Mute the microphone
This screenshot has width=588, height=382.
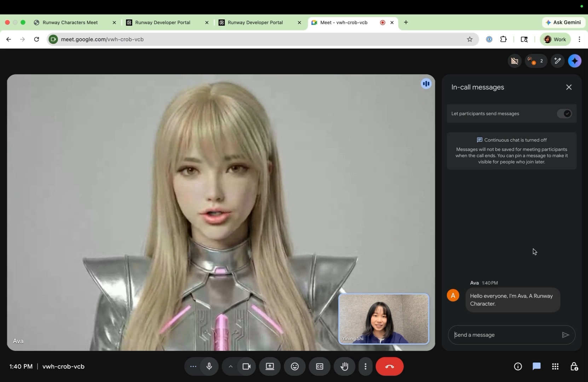[x=209, y=366]
